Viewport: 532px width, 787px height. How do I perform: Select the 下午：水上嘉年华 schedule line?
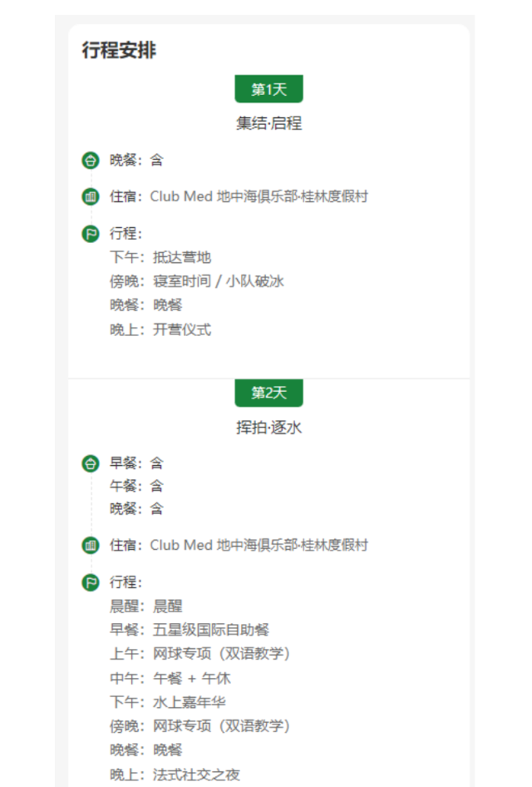(168, 702)
